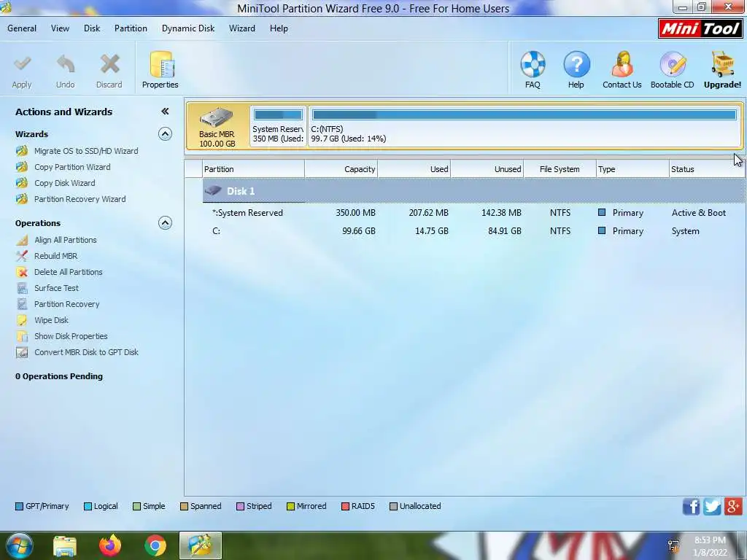Click the taskbar clock showing 8:53 PM

[710, 546]
